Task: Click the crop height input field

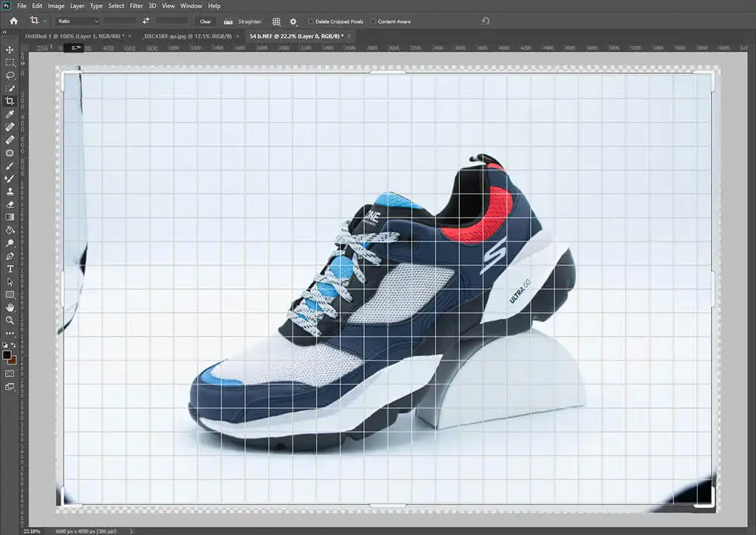Action: coord(172,21)
